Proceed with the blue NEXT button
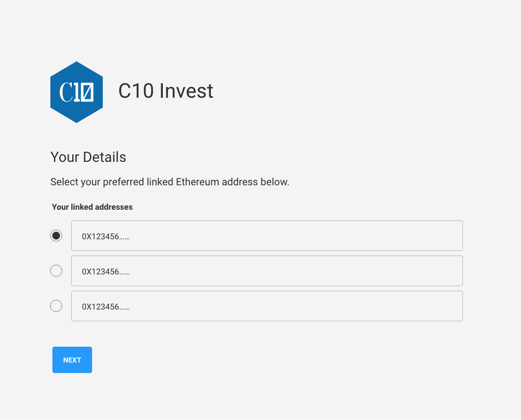The width and height of the screenshot is (521, 420). click(72, 360)
